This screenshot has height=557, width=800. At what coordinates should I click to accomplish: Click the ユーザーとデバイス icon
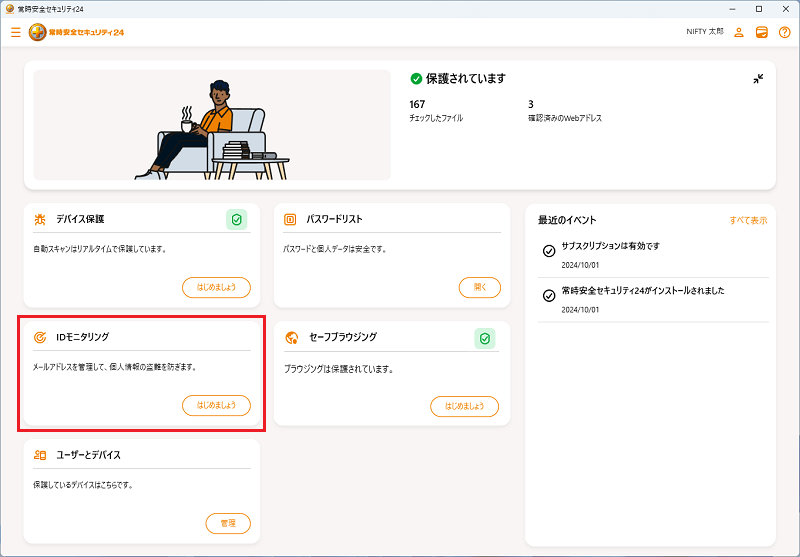40,455
